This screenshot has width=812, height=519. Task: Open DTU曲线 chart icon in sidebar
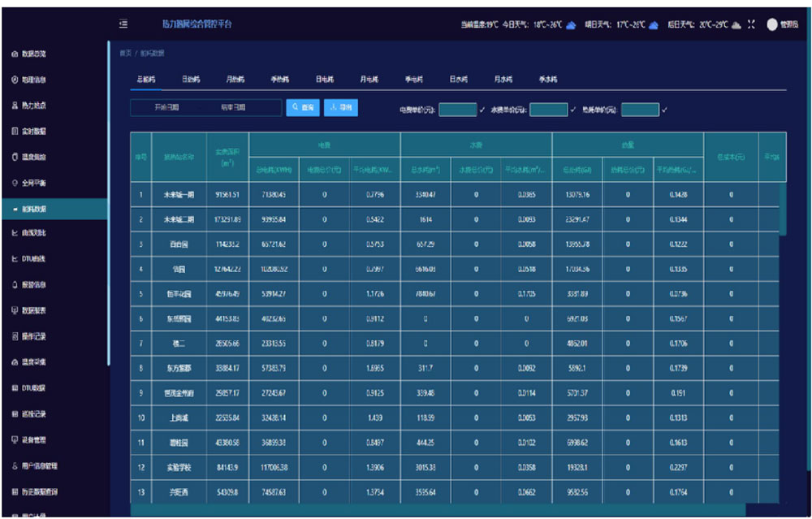[x=15, y=258]
